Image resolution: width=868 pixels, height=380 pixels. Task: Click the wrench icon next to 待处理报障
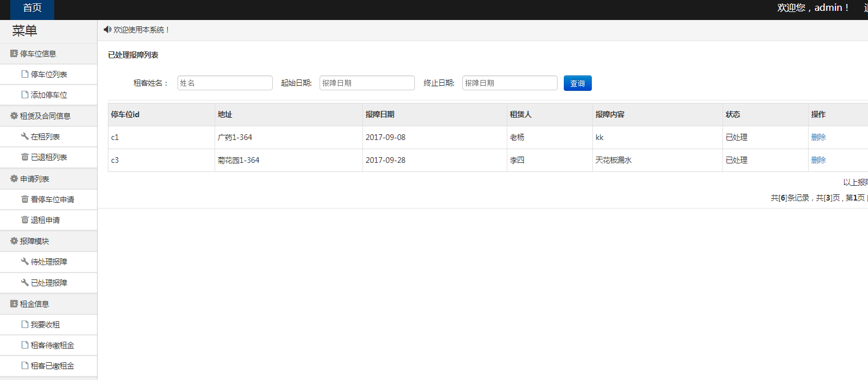pos(25,262)
